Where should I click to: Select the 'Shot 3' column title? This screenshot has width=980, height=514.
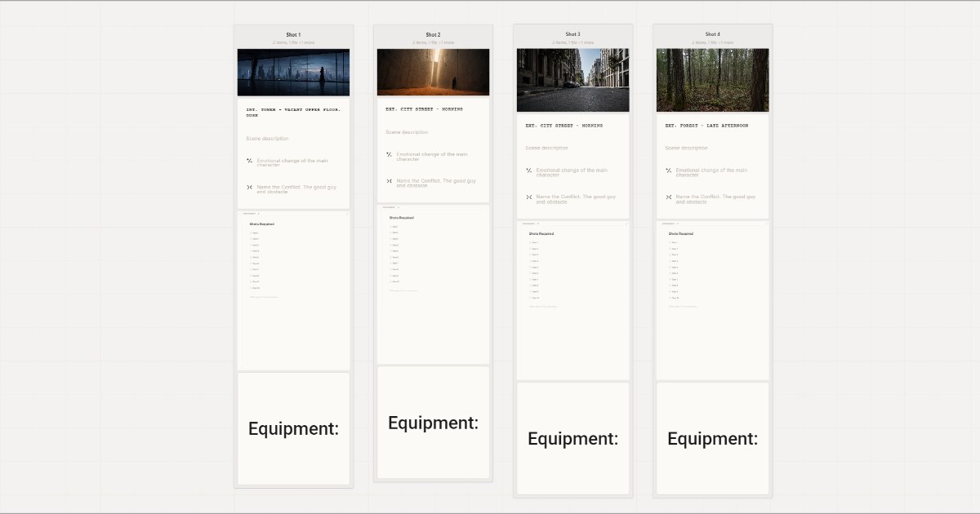pos(572,35)
